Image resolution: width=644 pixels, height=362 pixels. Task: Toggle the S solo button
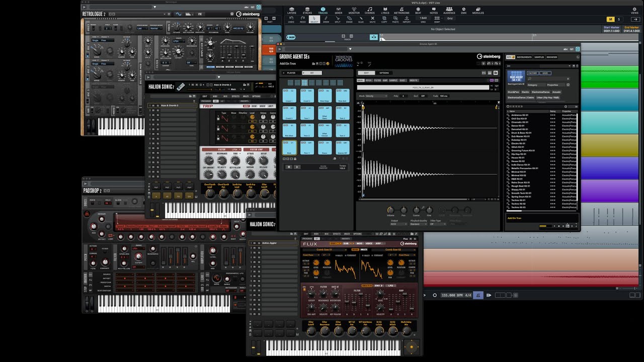pos(619,19)
